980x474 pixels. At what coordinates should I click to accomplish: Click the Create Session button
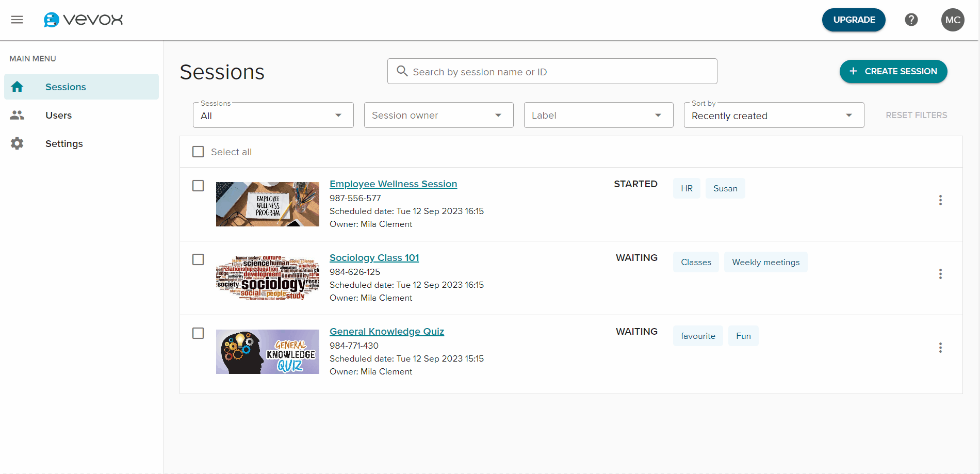(893, 71)
